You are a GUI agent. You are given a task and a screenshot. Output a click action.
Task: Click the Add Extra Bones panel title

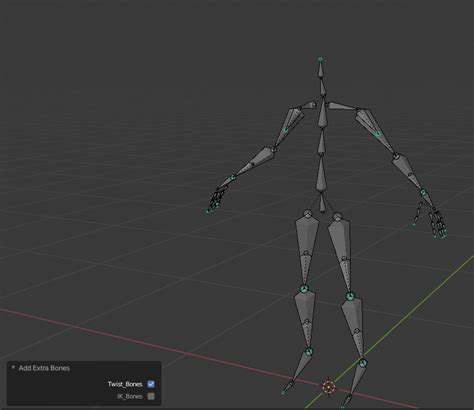point(44,368)
